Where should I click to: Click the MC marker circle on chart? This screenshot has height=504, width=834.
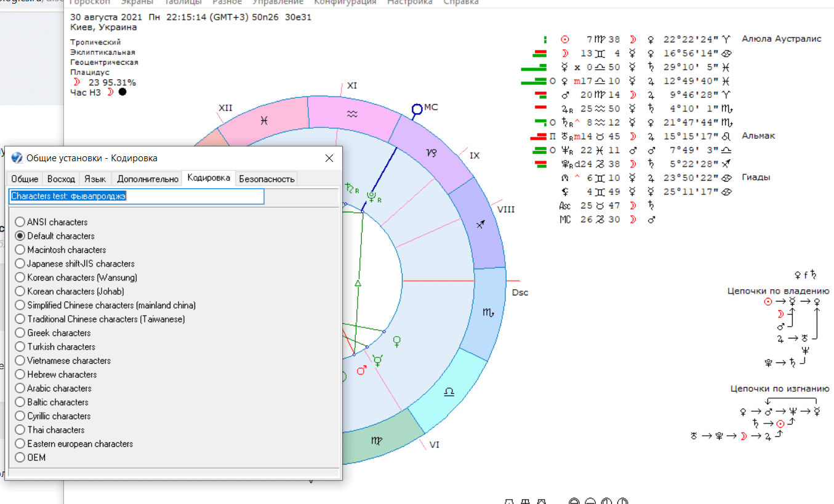pos(417,110)
